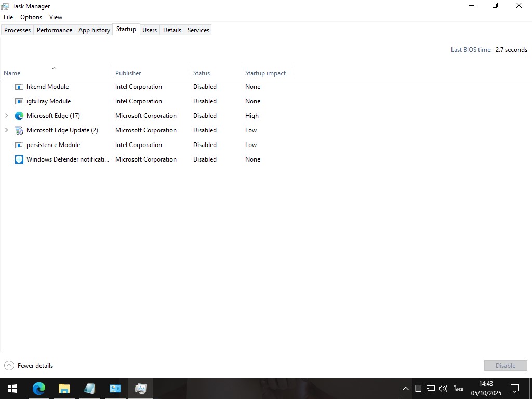The image size is (532, 399).
Task: Open the volume control tray icon
Action: (x=443, y=389)
